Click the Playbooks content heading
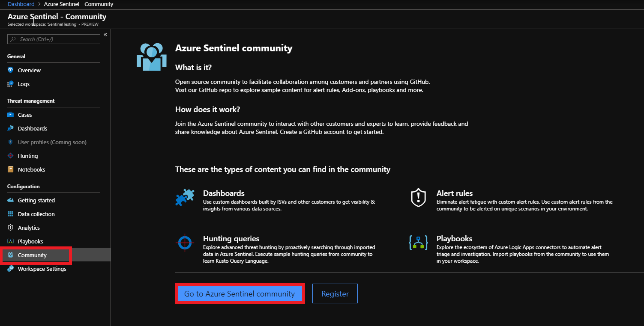644x326 pixels. click(455, 239)
